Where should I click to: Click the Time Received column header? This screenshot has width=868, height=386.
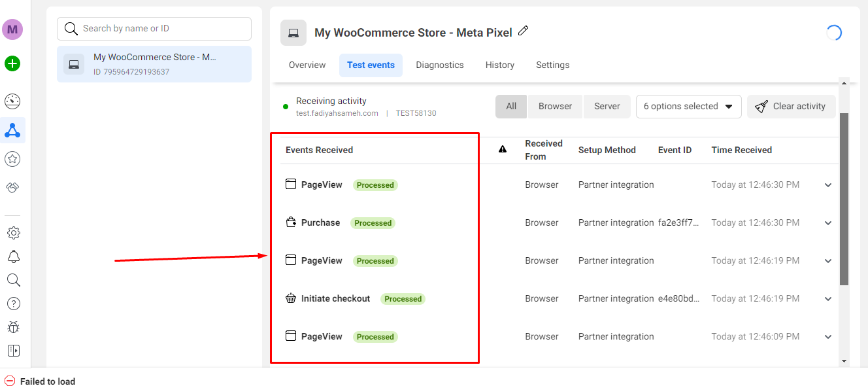click(x=742, y=150)
